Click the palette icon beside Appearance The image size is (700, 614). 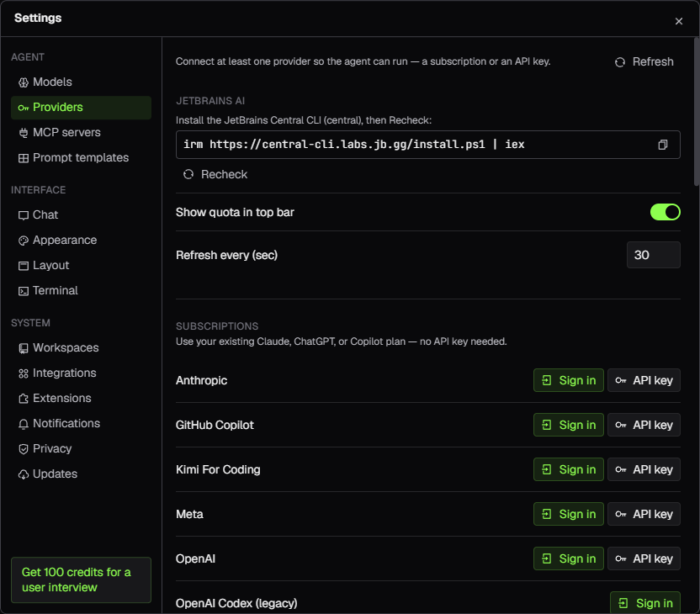(x=24, y=241)
